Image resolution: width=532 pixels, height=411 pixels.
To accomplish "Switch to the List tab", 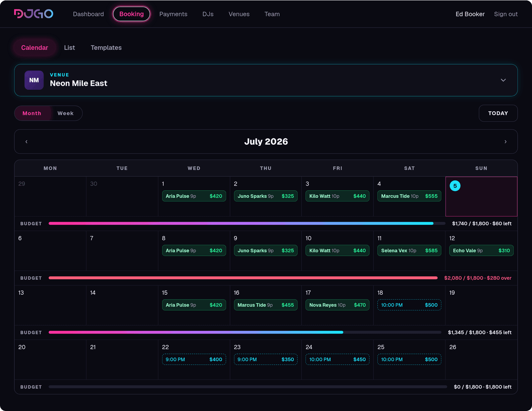I will click(69, 48).
